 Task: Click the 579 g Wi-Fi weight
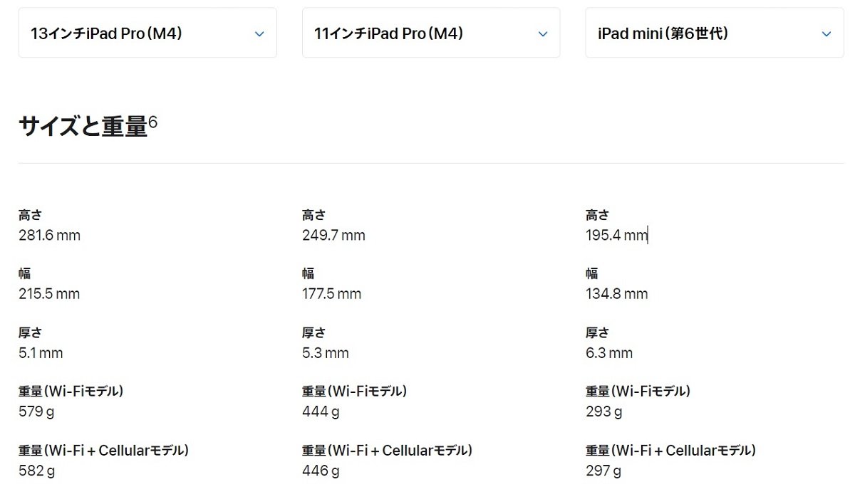point(37,411)
